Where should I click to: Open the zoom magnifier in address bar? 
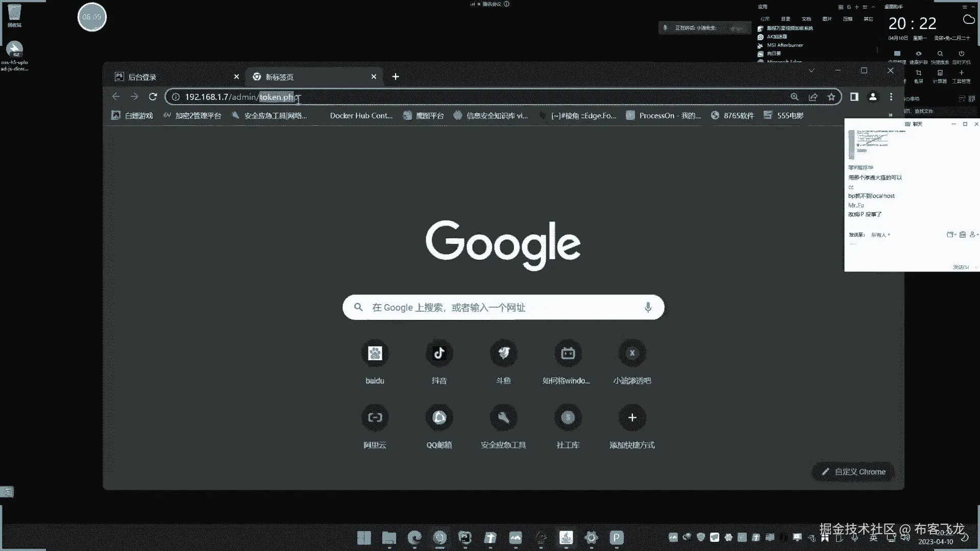(795, 97)
